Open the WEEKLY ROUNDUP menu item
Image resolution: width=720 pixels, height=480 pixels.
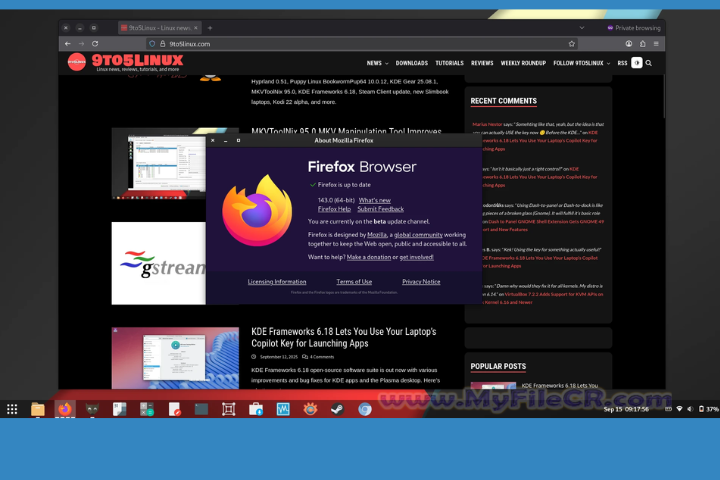(523, 63)
